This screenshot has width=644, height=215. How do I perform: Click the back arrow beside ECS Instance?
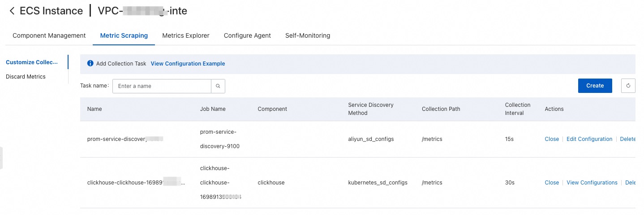point(12,11)
